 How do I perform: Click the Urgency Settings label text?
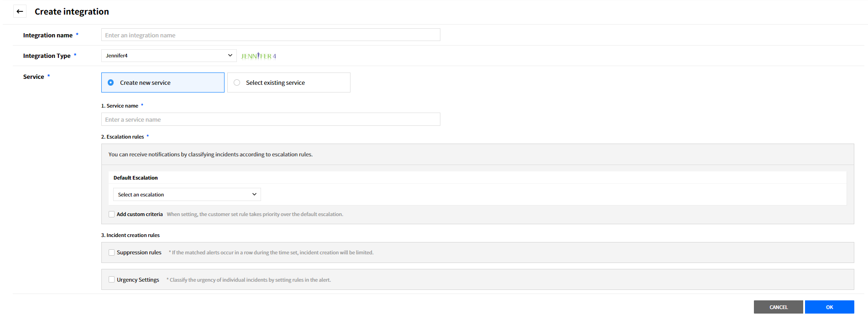pyautogui.click(x=138, y=280)
